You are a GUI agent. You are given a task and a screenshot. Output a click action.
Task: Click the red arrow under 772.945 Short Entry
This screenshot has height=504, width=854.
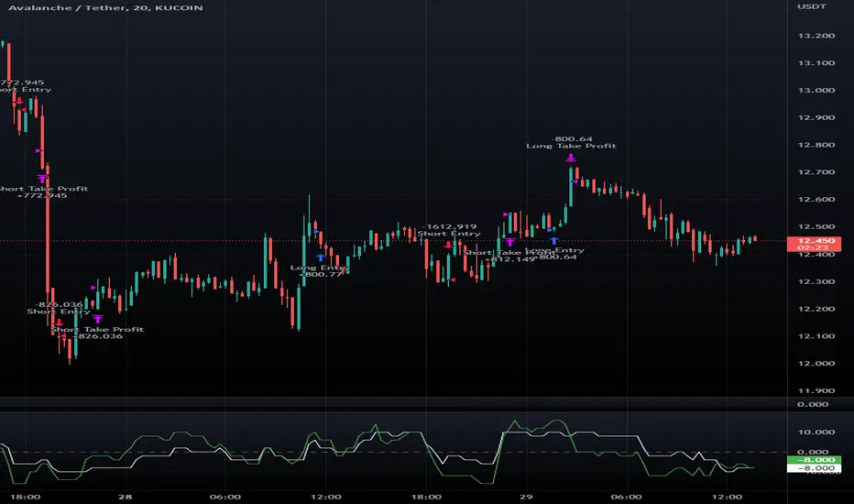18,100
